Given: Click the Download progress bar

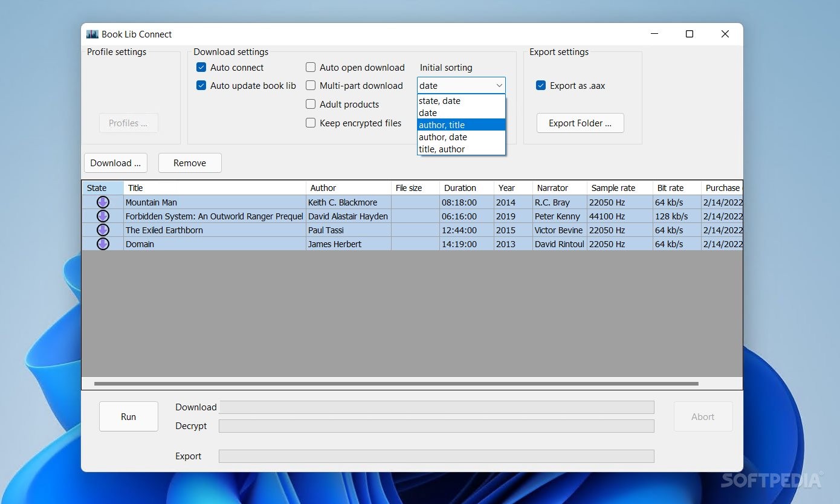Looking at the screenshot, I should 436,407.
